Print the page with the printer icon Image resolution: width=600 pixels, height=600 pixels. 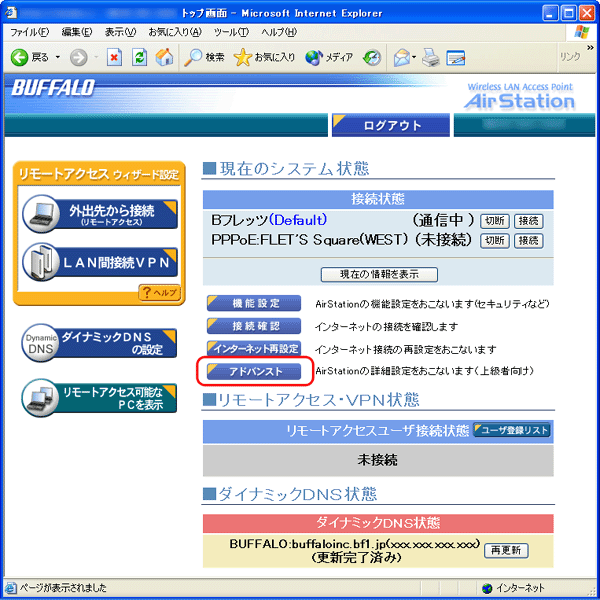(431, 58)
